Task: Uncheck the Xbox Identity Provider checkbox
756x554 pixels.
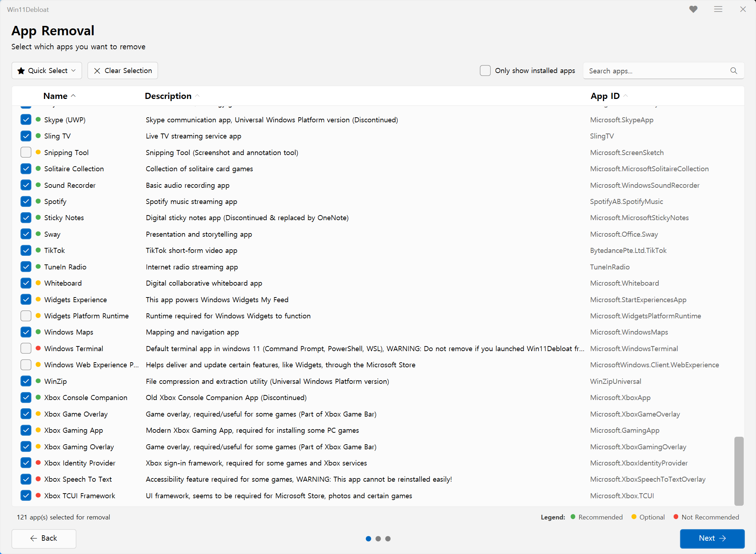Action: pos(26,463)
